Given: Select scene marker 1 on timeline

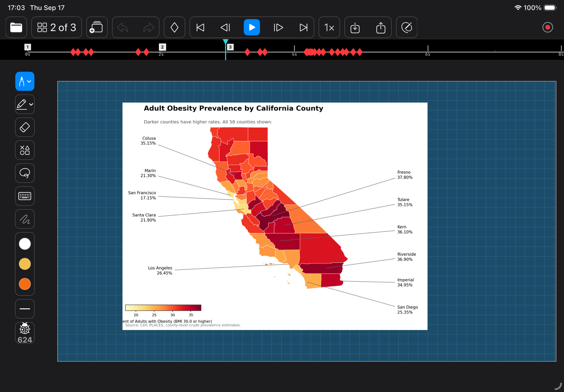Looking at the screenshot, I should point(27,47).
